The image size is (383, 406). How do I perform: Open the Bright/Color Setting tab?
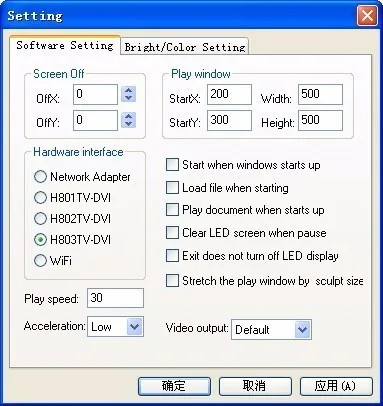[x=185, y=47]
